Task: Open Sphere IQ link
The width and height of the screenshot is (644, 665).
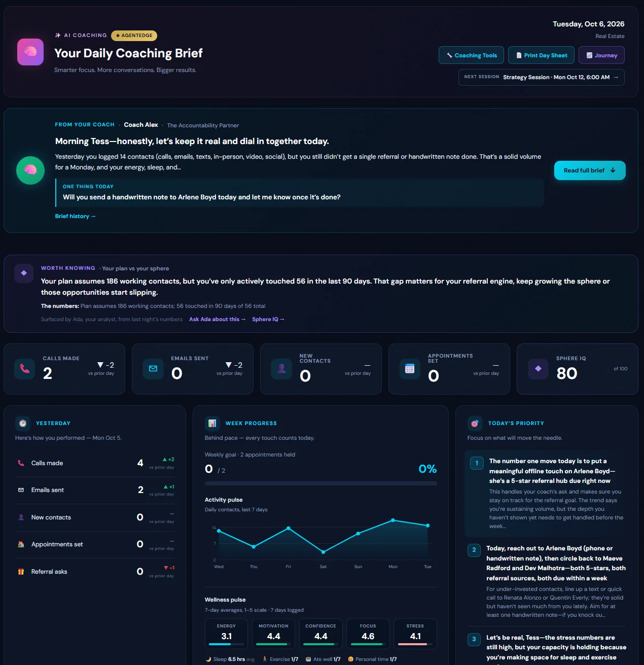Action: coord(268,319)
